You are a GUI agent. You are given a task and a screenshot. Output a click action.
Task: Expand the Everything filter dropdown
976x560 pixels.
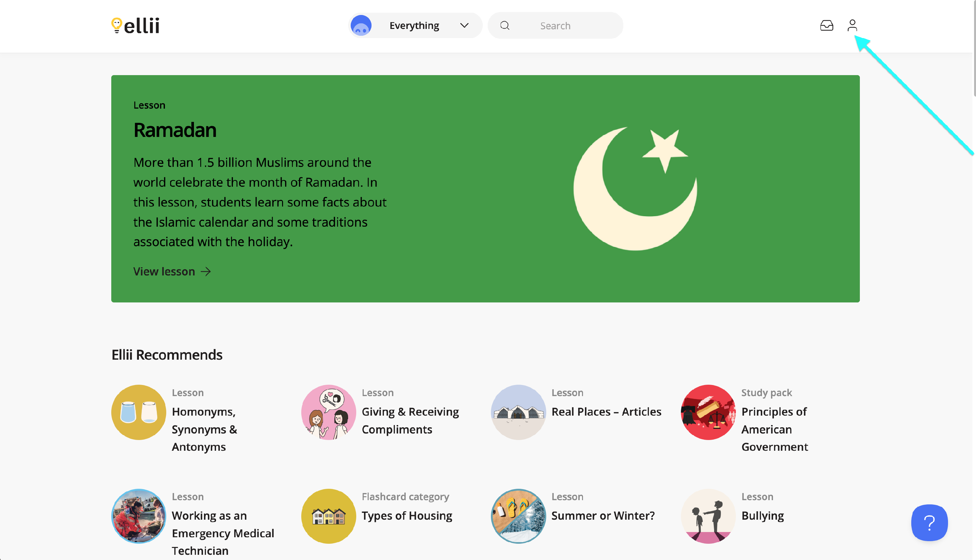[414, 26]
